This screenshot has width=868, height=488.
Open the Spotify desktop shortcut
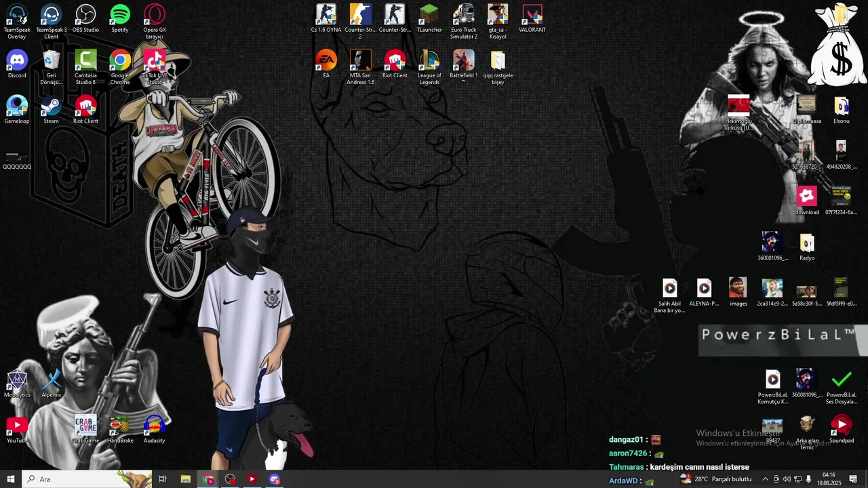[120, 18]
